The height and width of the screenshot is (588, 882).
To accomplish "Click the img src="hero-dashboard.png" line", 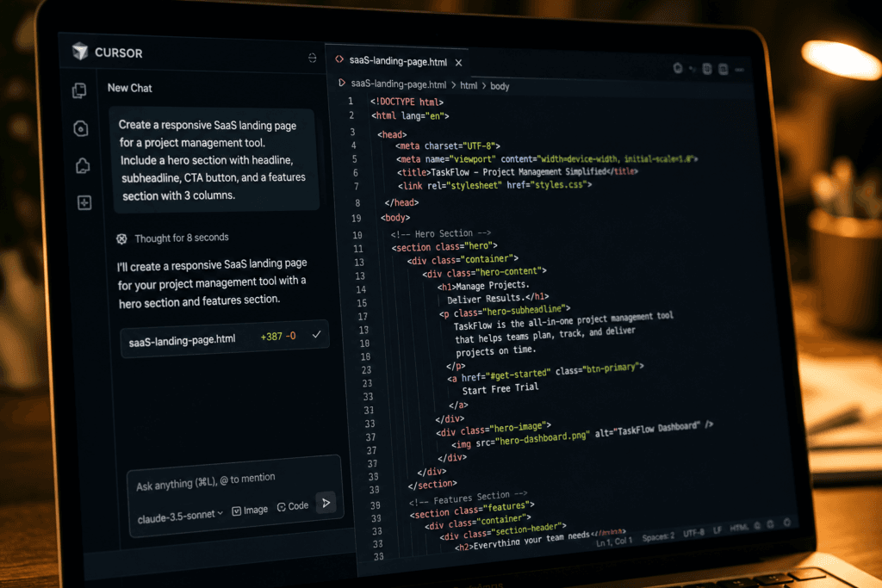I will coord(582,435).
